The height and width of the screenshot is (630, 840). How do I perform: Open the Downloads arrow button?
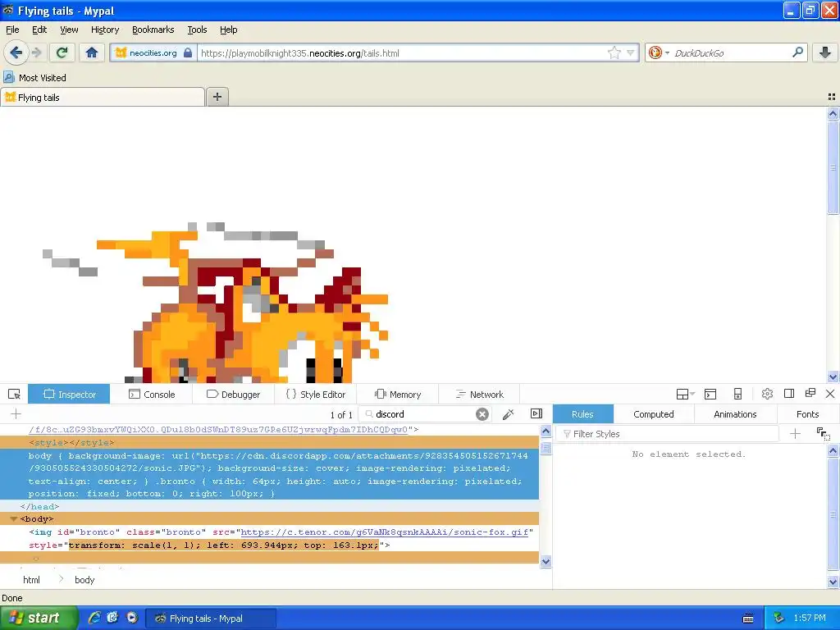(x=825, y=52)
